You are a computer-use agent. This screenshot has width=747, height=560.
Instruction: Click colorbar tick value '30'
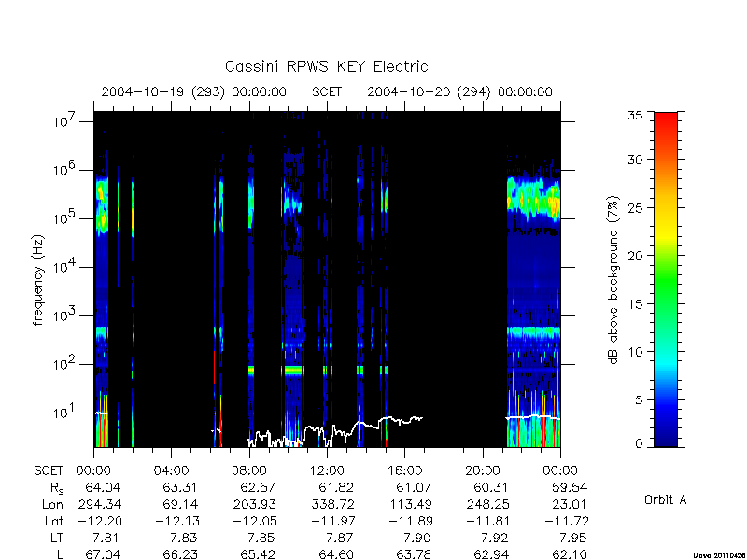(635, 159)
